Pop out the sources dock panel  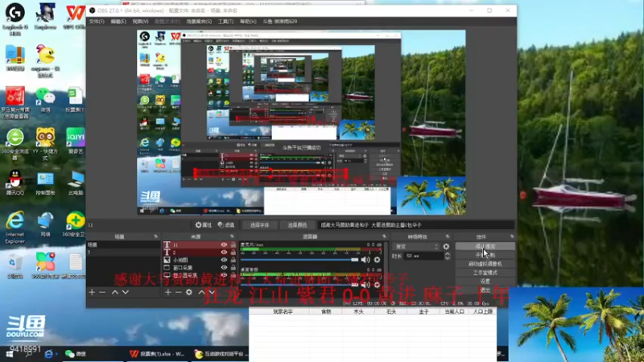[x=232, y=237]
